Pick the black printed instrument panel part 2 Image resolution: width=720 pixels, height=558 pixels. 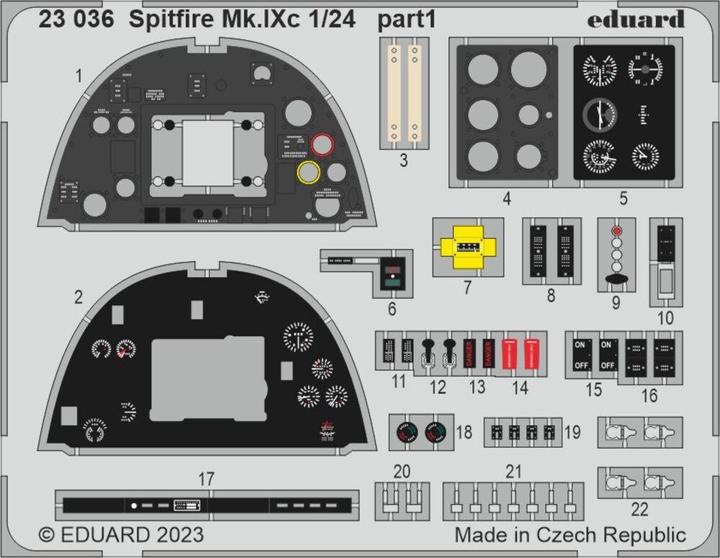(x=207, y=359)
